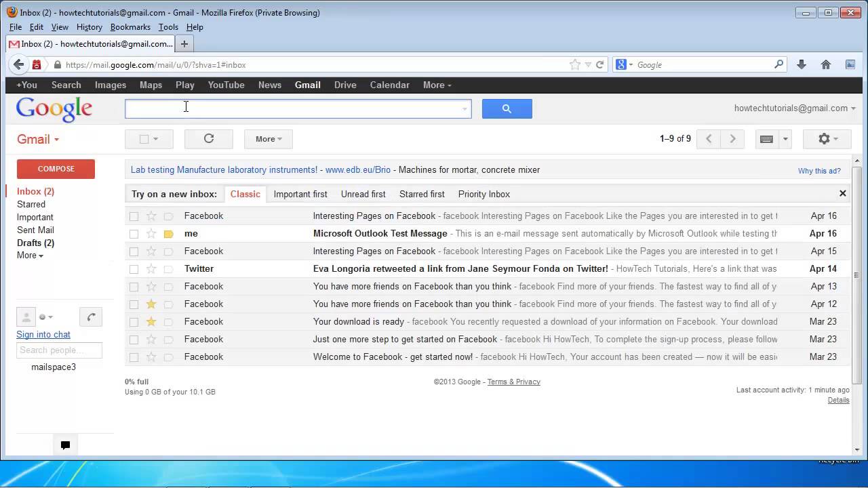The height and width of the screenshot is (488, 868).
Task: Select the Twitter email checkbox
Action: [134, 269]
